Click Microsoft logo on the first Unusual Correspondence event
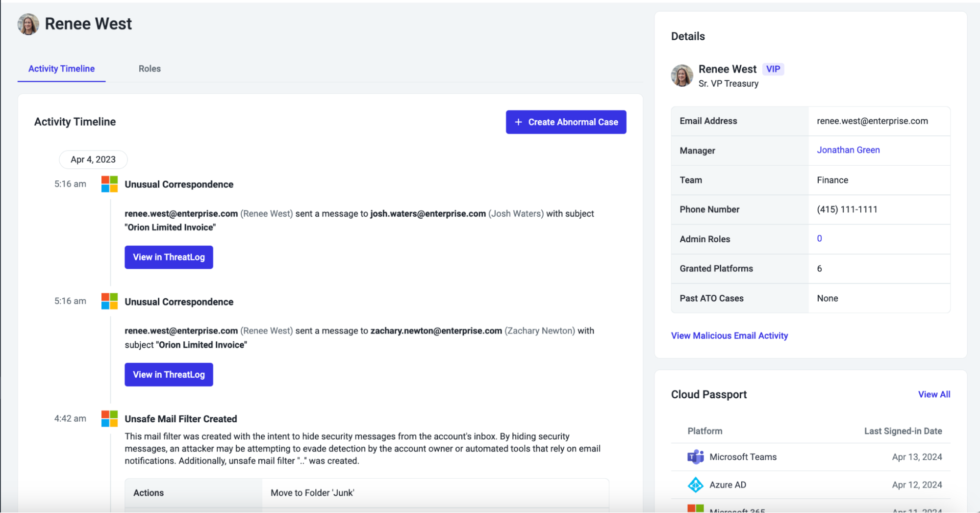 pos(109,184)
